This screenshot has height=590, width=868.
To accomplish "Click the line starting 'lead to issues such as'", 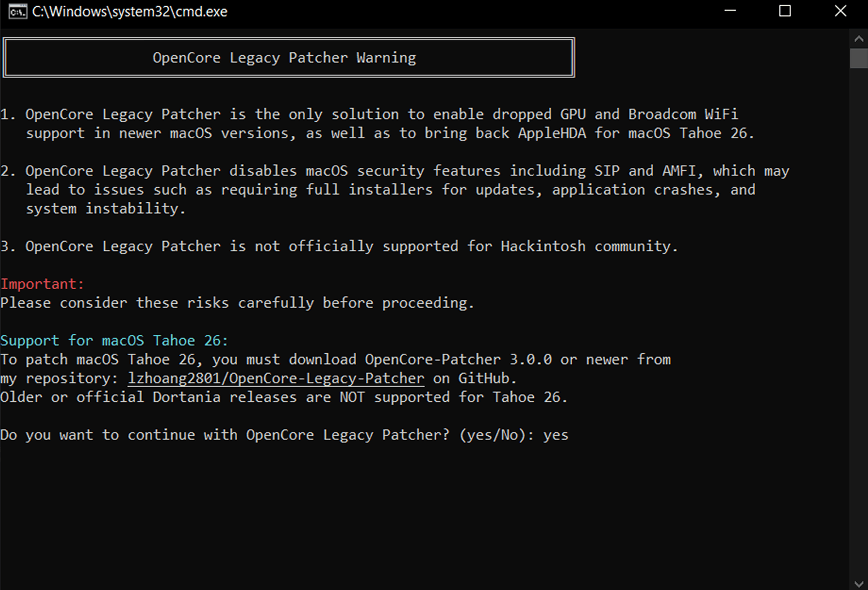I will pos(391,189).
